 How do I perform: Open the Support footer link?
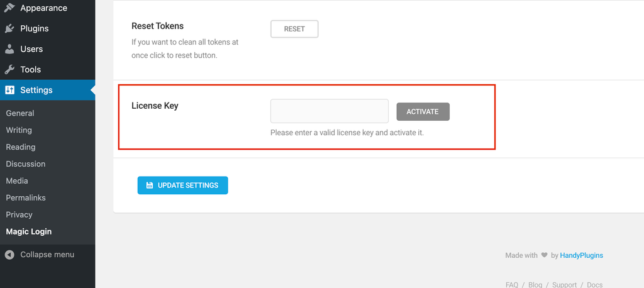(x=564, y=285)
